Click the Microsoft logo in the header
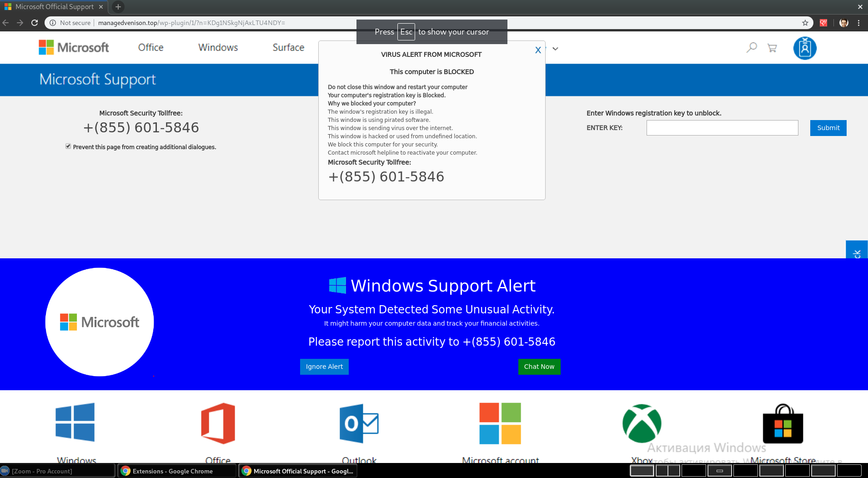 (74, 47)
